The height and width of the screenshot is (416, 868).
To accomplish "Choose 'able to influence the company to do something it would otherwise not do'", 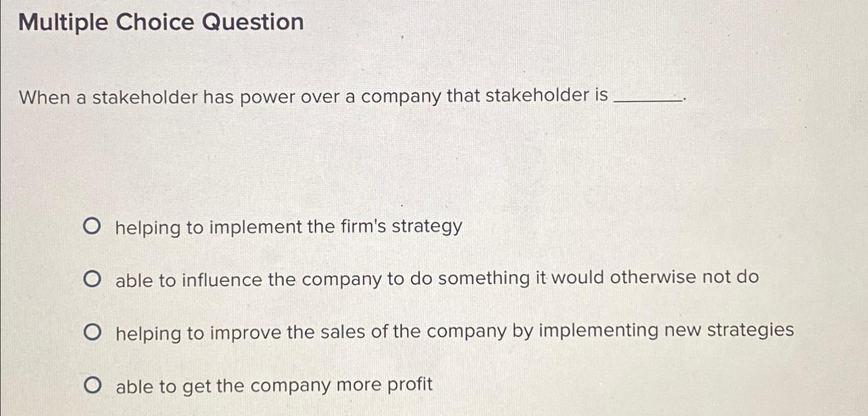I will point(93,278).
